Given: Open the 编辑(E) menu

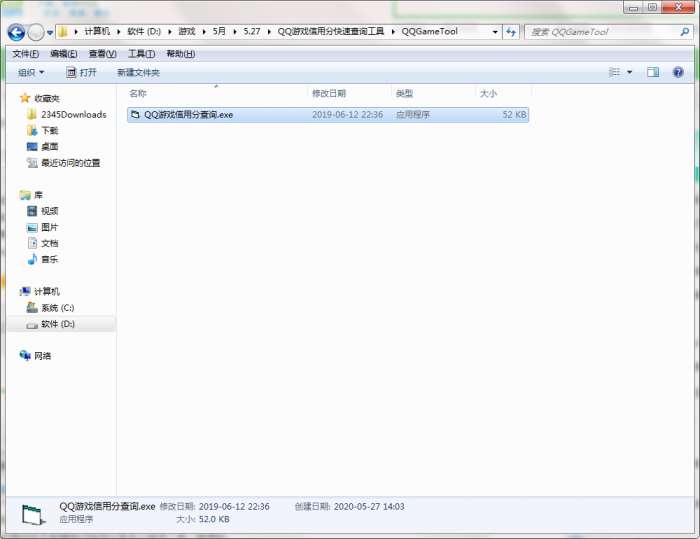Looking at the screenshot, I should pyautogui.click(x=64, y=54).
